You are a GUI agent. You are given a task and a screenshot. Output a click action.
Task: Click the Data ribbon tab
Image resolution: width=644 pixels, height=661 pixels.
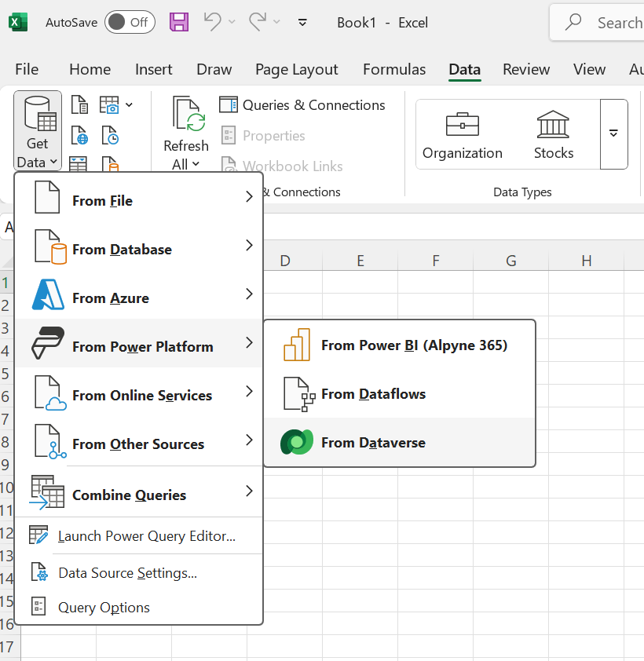coord(464,69)
